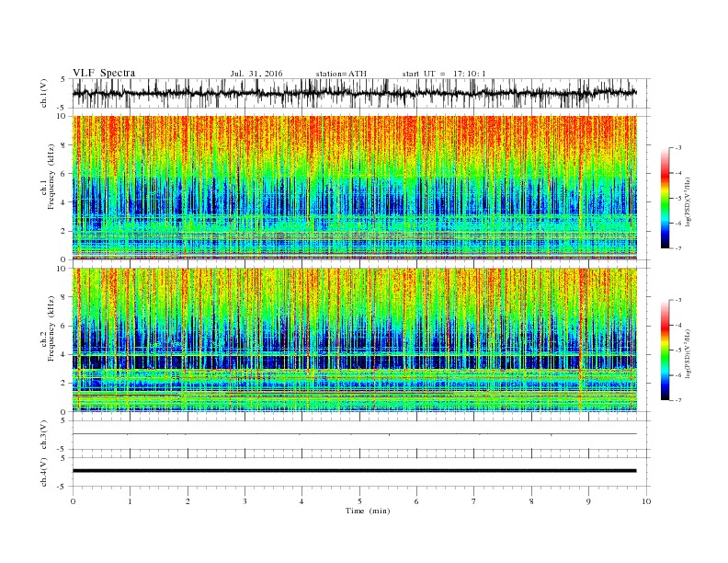The image size is (728, 563).
Task: Click tick label "1" on the Time axis
Action: 130,501
